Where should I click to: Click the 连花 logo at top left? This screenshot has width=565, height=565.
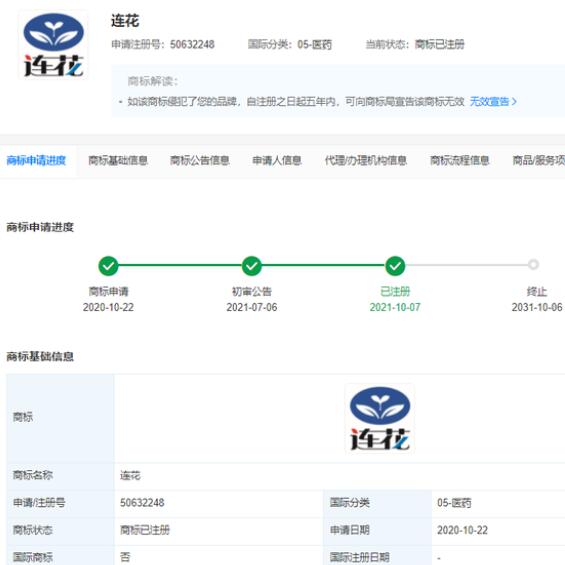53,45
